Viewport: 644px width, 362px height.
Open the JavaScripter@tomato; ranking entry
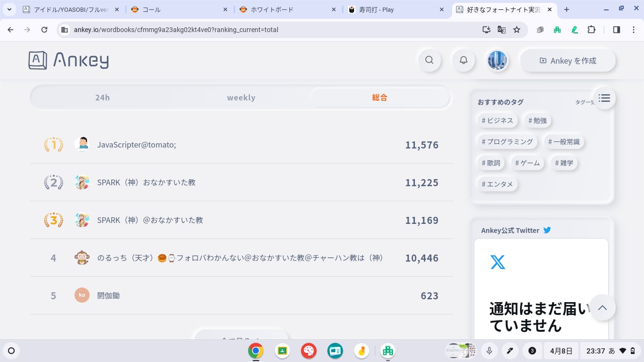coord(136,145)
